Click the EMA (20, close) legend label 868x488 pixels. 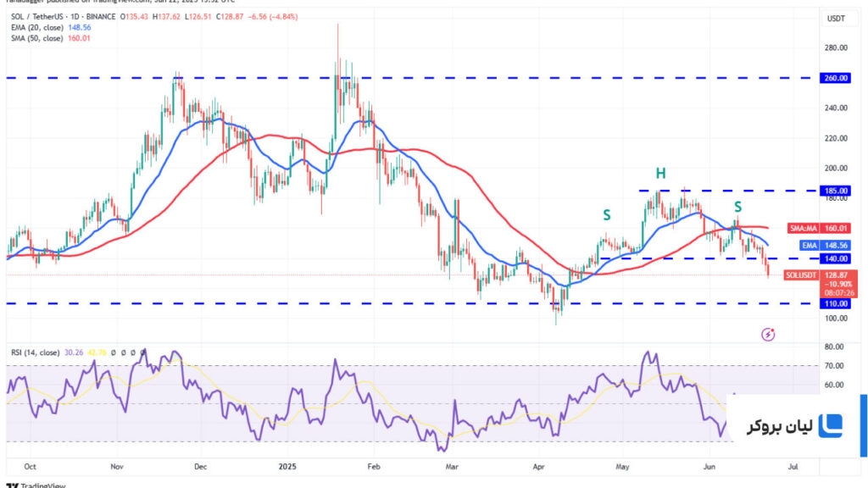(38, 28)
